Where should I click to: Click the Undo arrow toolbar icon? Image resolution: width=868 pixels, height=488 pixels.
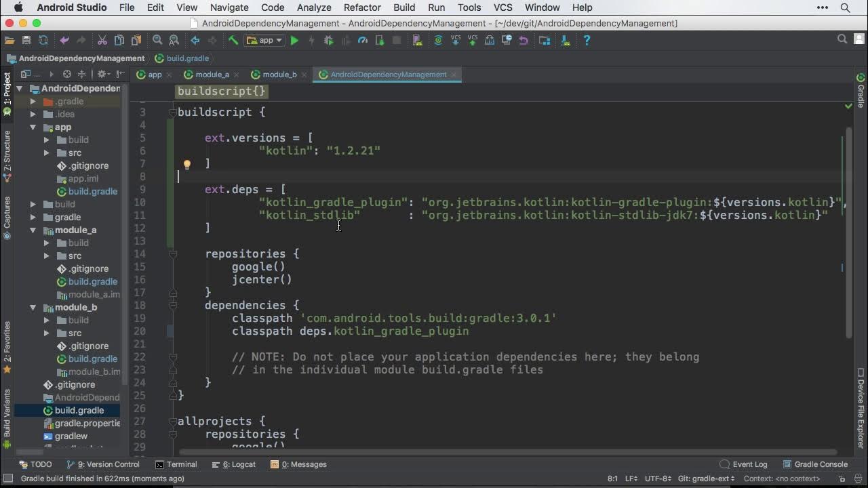[64, 41]
